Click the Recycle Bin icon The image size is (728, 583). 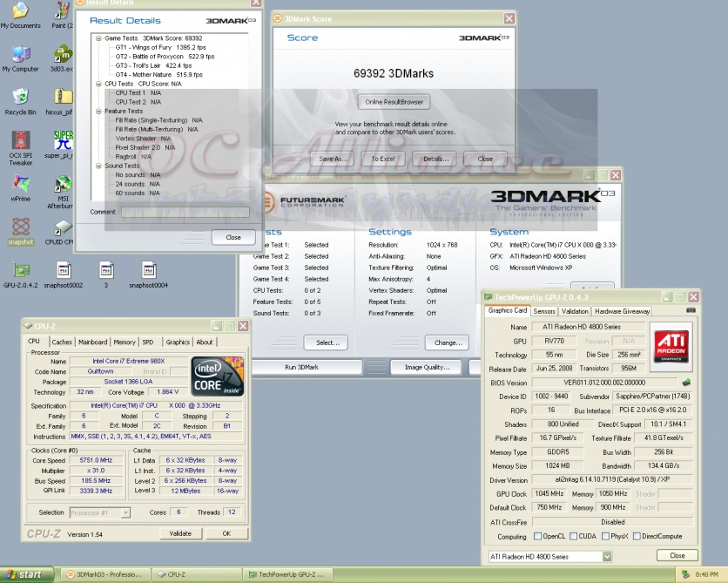tap(20, 97)
